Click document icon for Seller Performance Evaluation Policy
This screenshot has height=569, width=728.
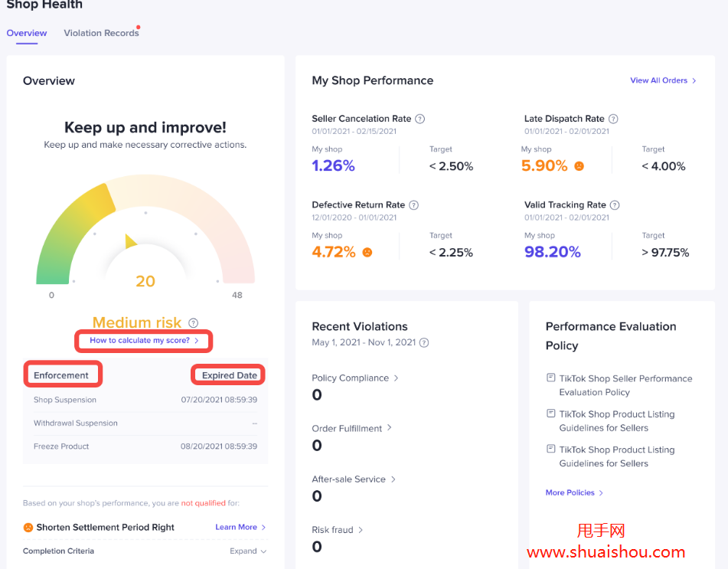pyautogui.click(x=550, y=378)
